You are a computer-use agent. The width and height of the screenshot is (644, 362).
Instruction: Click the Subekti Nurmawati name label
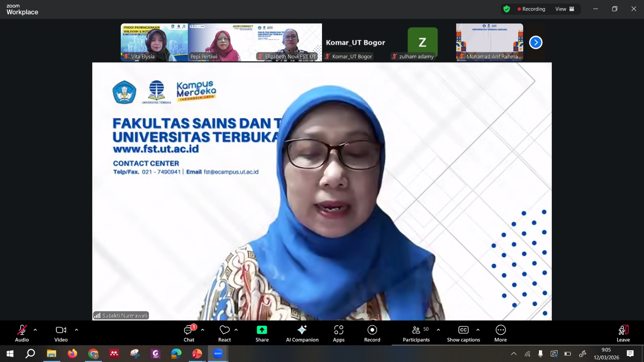pyautogui.click(x=121, y=315)
